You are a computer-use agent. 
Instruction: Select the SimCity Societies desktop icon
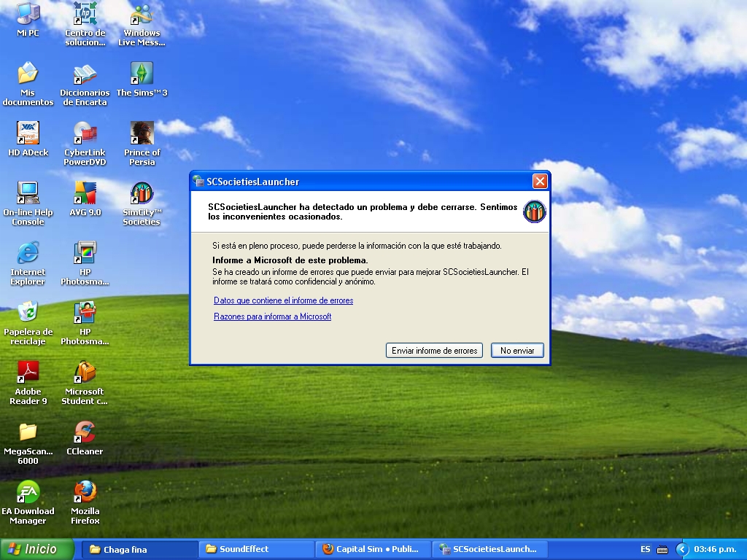(142, 204)
